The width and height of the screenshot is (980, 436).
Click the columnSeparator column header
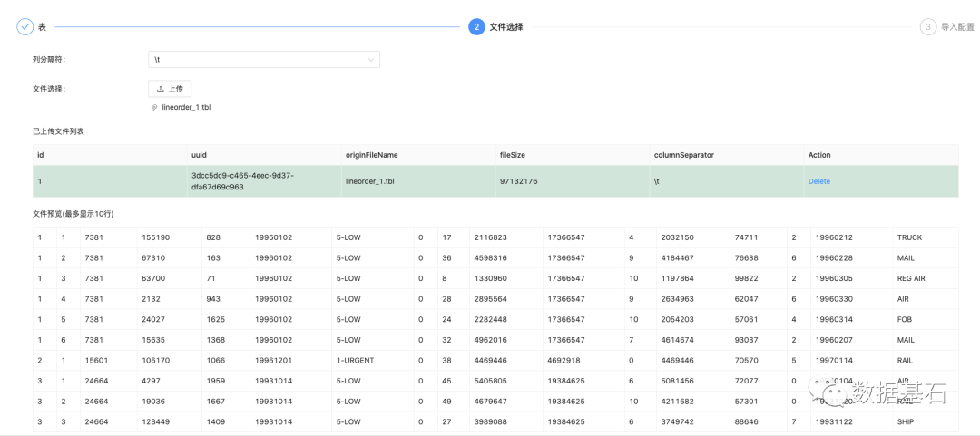(x=727, y=155)
